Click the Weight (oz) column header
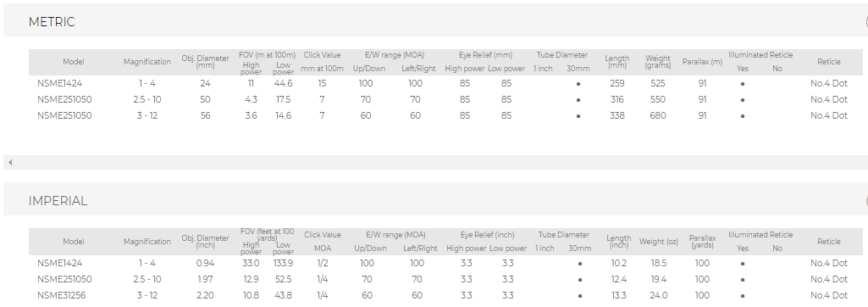The width and height of the screenshot is (868, 307). click(x=658, y=242)
